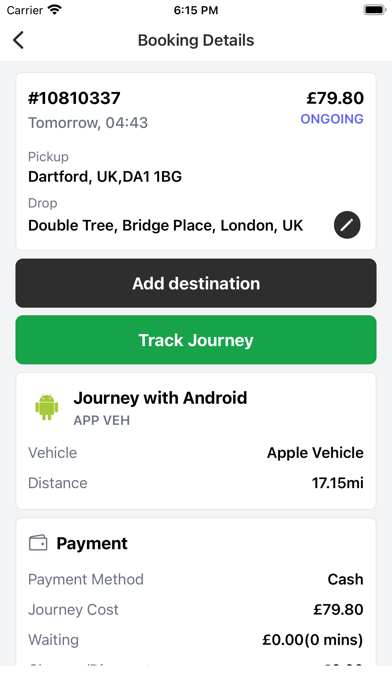Tap the Double Tree drop address text
This screenshot has height=696, width=392.
165,225
